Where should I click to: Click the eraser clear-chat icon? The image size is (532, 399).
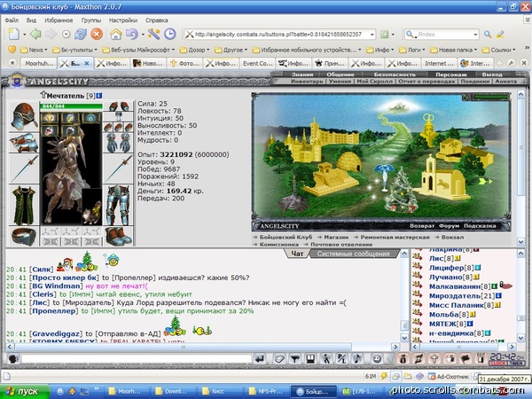279,358
